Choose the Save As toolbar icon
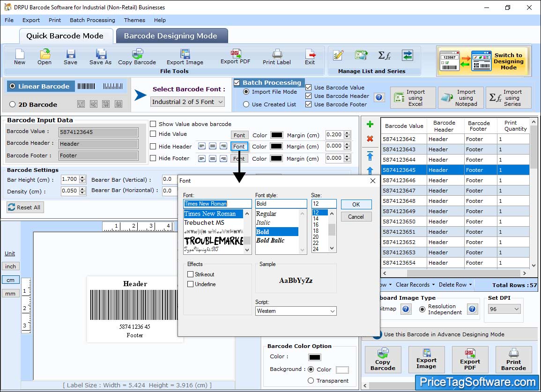The height and width of the screenshot is (392, 541). (x=100, y=57)
